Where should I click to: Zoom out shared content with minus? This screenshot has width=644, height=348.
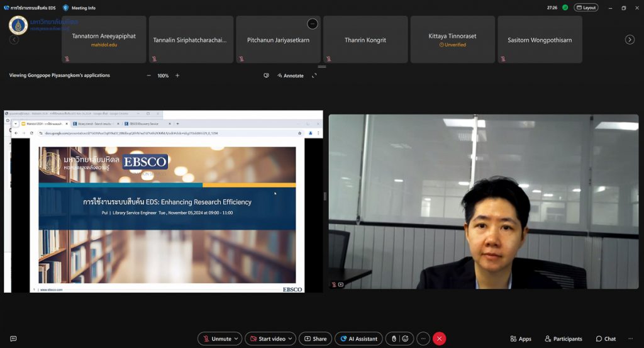point(149,76)
